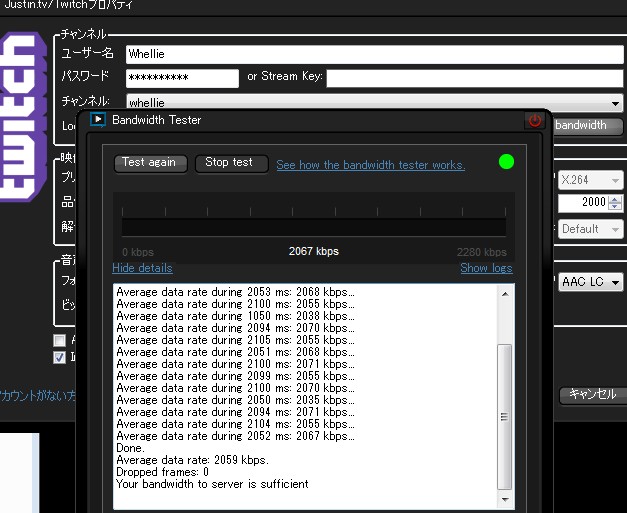The height and width of the screenshot is (513, 627).
Task: Click the bandwidth meter progress bar
Action: pyautogui.click(x=314, y=227)
